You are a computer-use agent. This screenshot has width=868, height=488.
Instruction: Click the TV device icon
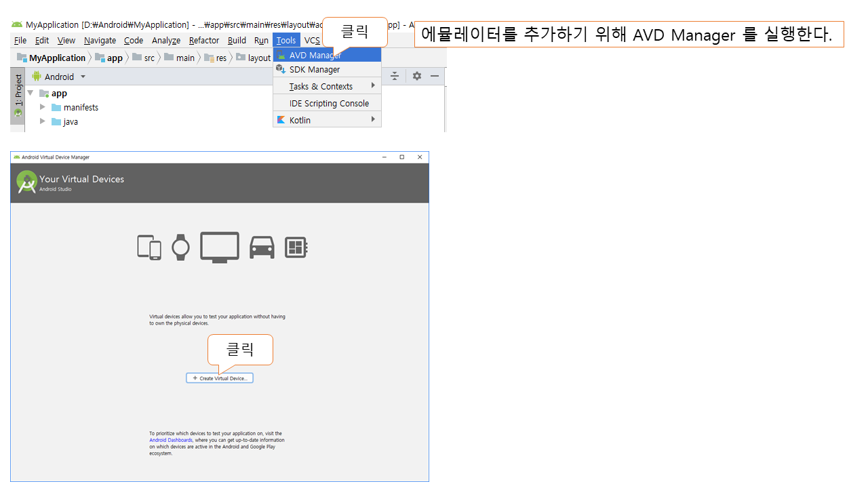(220, 247)
